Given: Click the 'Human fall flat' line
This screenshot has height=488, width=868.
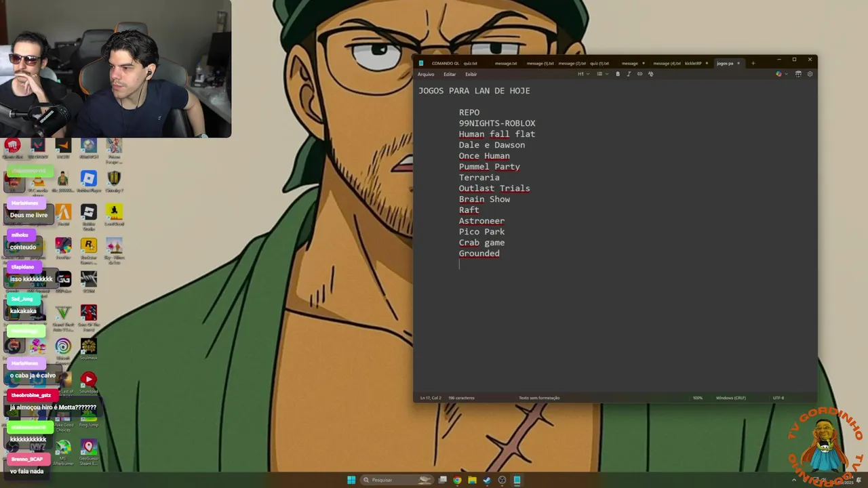Looking at the screenshot, I should (x=497, y=134).
